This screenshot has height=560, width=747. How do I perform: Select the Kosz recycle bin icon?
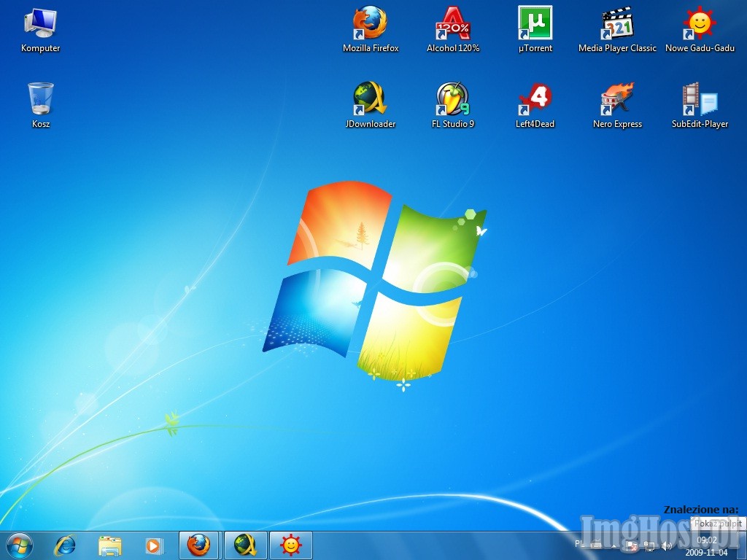tap(41, 105)
